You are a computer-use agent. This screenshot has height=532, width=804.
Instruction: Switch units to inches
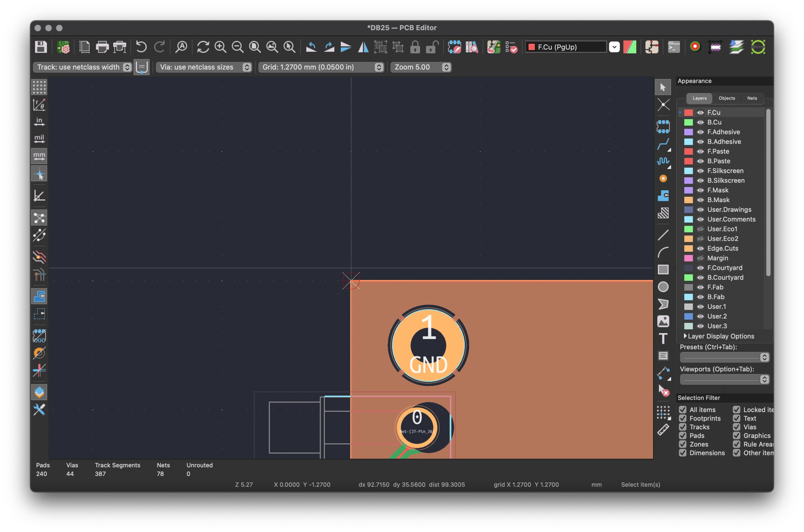coord(39,122)
